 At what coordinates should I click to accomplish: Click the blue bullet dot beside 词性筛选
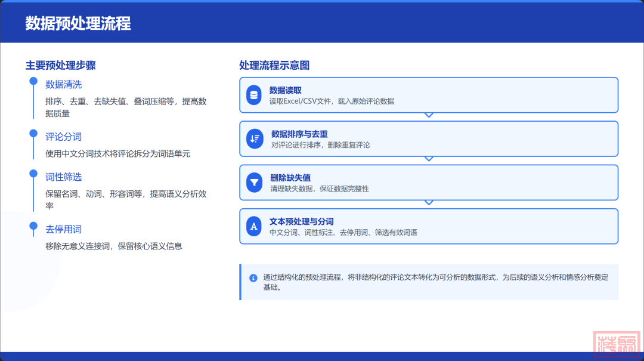[x=33, y=174]
